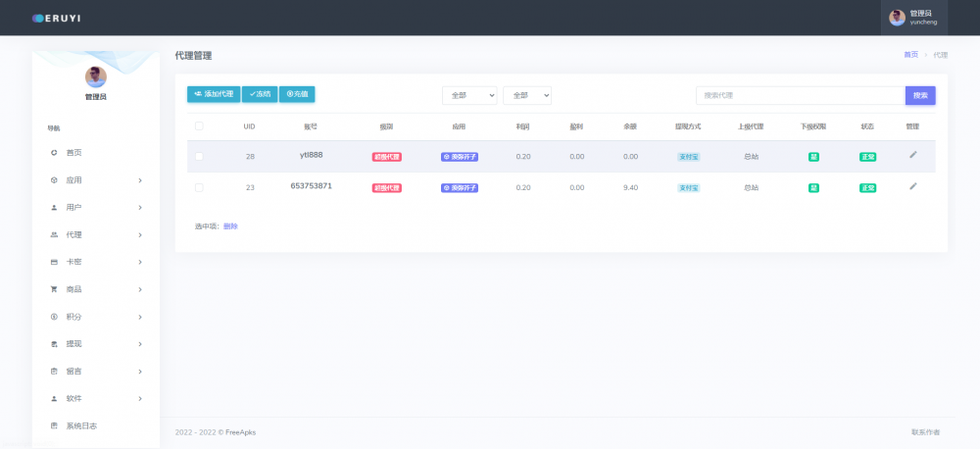Open the 首页 home sidebar item

(73, 153)
